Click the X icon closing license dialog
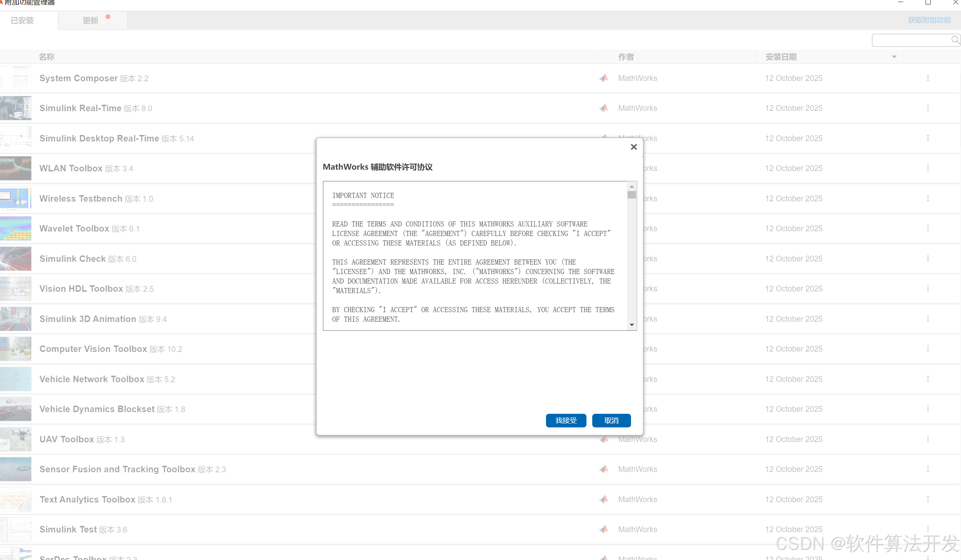 [x=633, y=147]
